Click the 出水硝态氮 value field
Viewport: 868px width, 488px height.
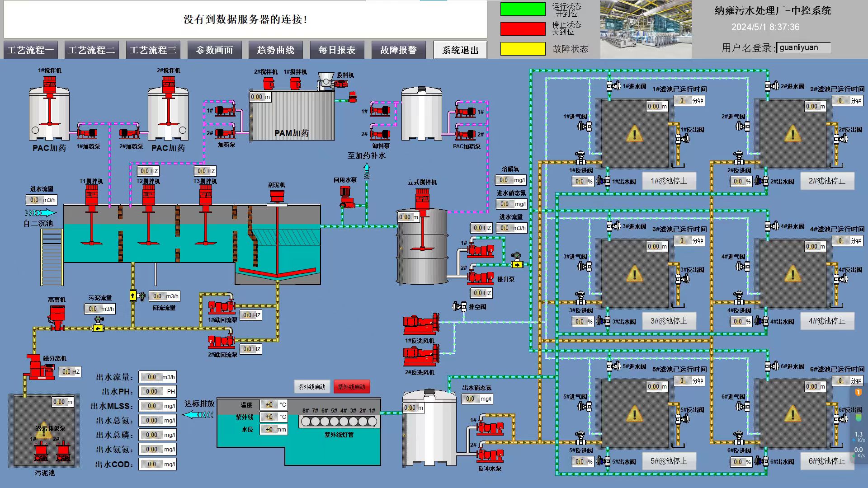pyautogui.click(x=477, y=399)
